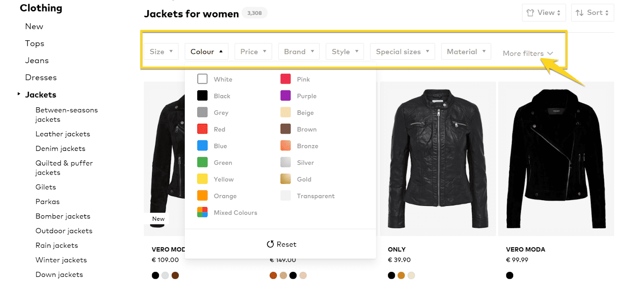The height and width of the screenshot is (286, 644).
Task: Open Denim jackets subcategory
Action: point(60,149)
